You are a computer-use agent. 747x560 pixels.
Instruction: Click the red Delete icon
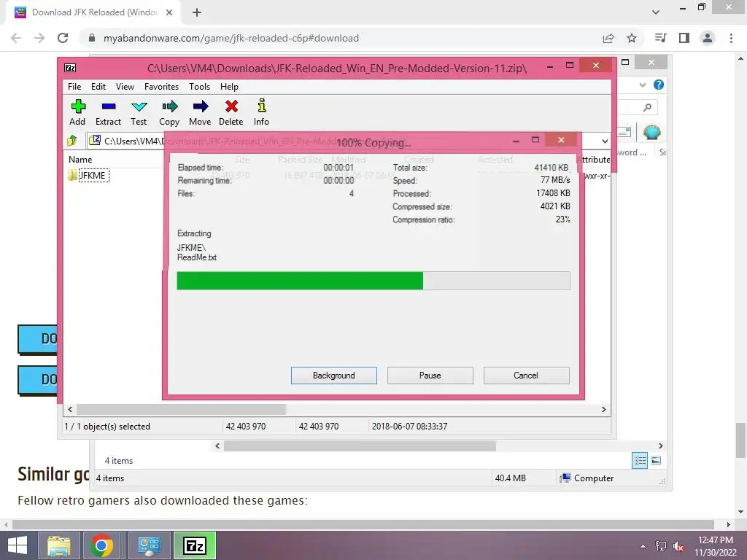click(x=231, y=112)
